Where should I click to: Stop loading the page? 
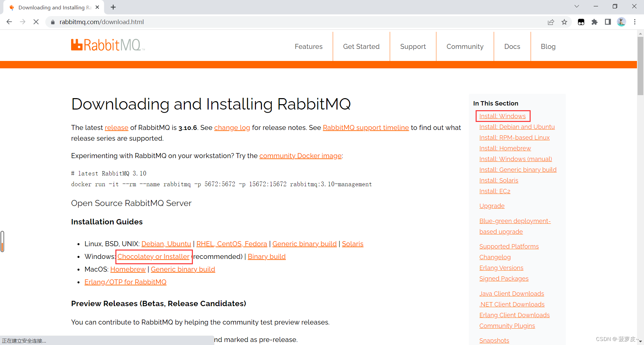(36, 22)
